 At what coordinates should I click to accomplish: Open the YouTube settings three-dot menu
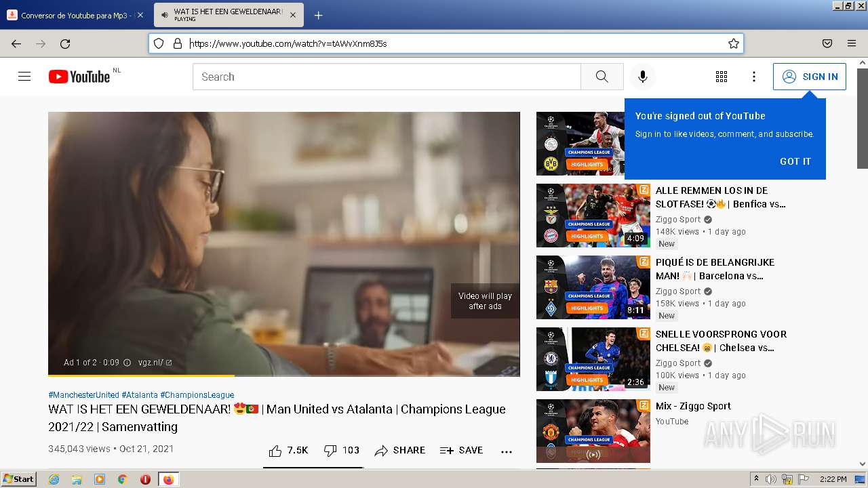coord(753,77)
